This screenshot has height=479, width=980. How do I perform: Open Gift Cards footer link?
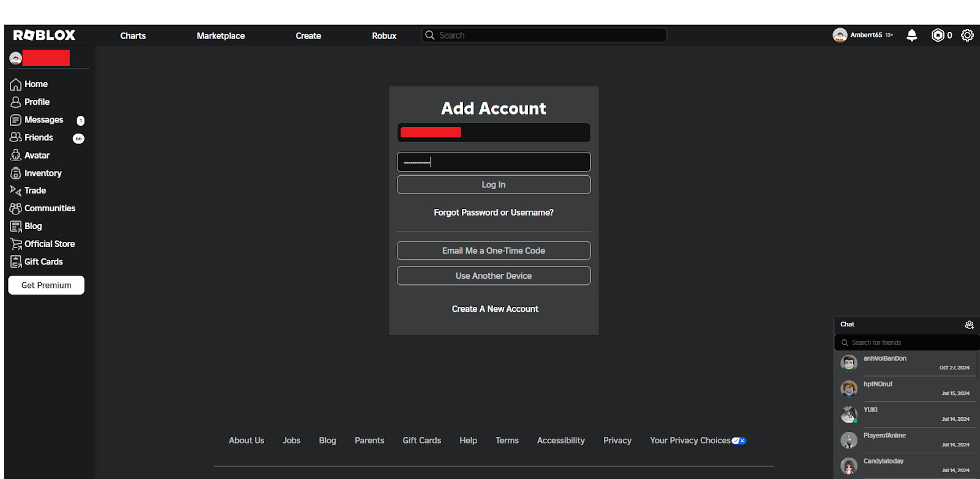422,440
